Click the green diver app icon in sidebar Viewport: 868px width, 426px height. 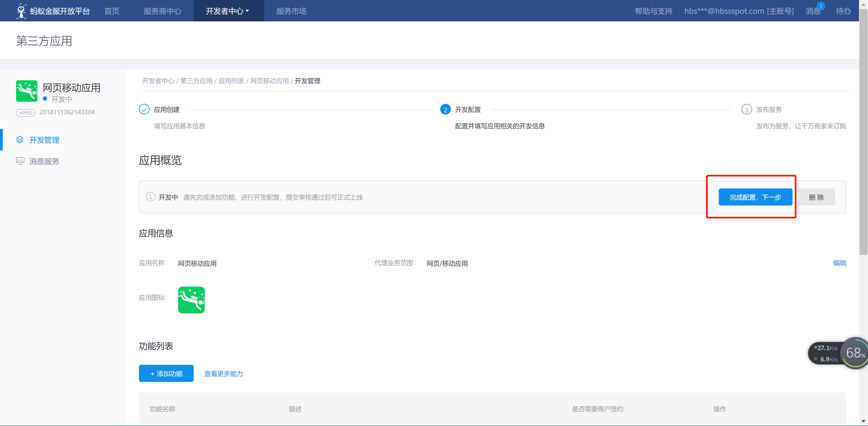27,91
